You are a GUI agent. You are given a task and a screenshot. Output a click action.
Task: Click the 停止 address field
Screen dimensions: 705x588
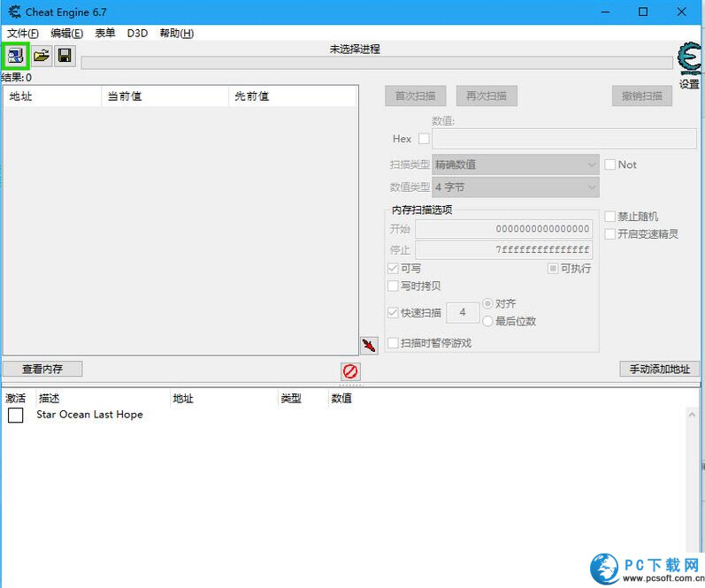(503, 249)
